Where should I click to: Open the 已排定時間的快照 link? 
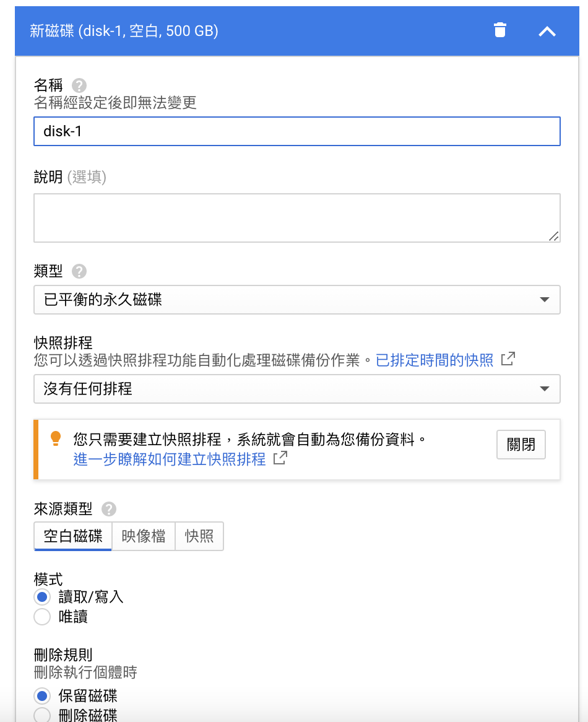tap(435, 360)
